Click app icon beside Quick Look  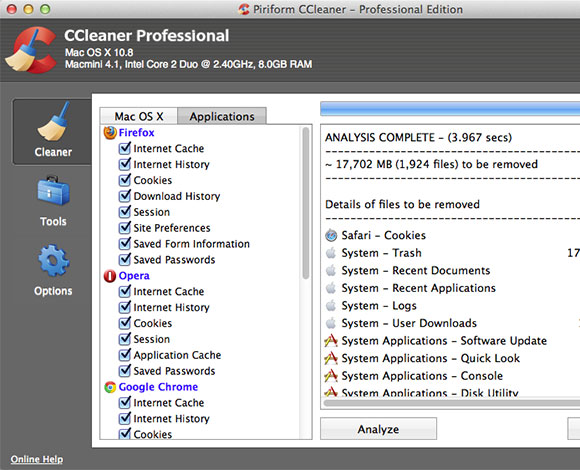click(x=331, y=358)
